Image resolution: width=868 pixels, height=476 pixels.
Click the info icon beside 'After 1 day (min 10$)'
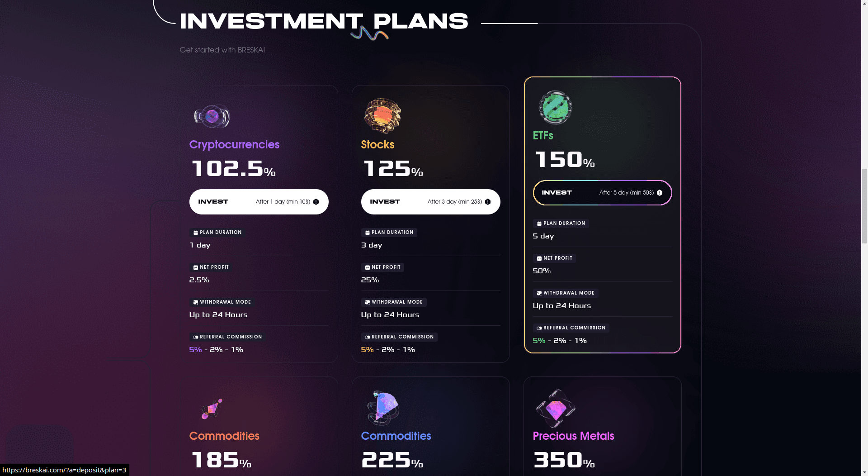315,202
